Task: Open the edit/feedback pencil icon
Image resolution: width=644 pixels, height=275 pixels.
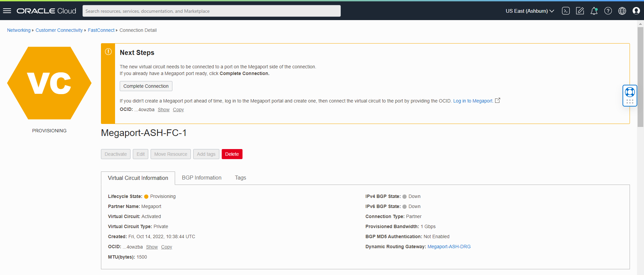Action: pos(580,11)
